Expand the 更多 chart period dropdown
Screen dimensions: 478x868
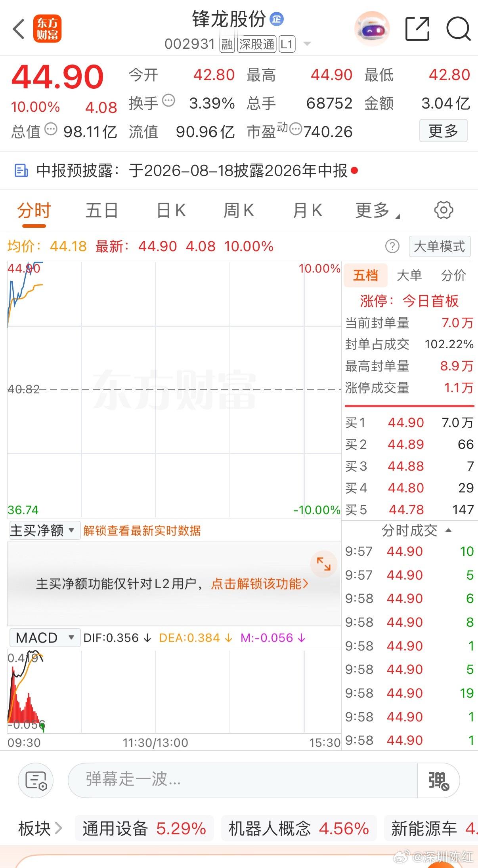377,211
